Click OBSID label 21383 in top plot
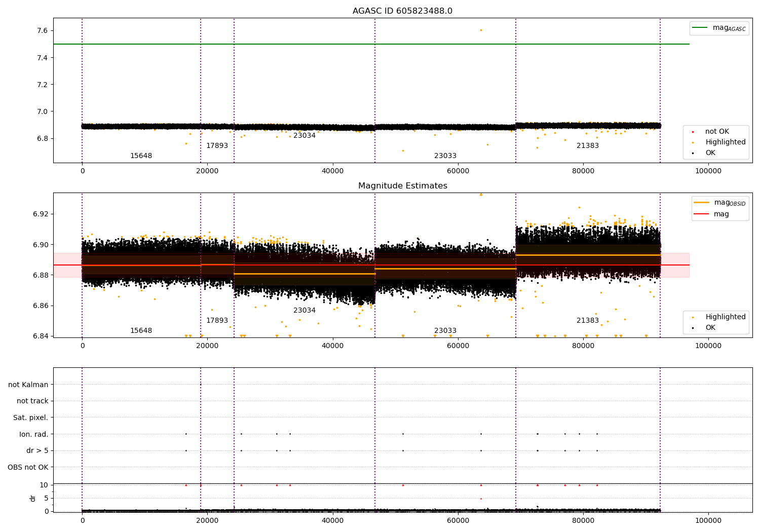The width and height of the screenshot is (760, 532). 588,146
